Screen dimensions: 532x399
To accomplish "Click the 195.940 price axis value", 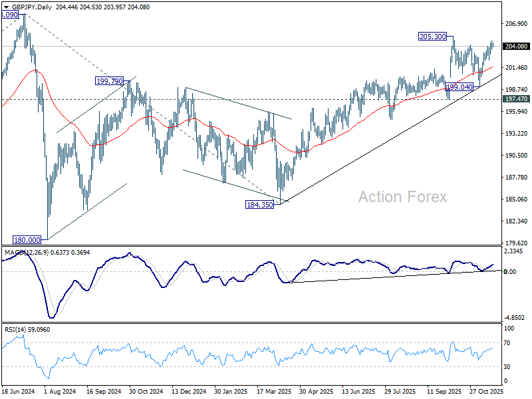I will (516, 112).
